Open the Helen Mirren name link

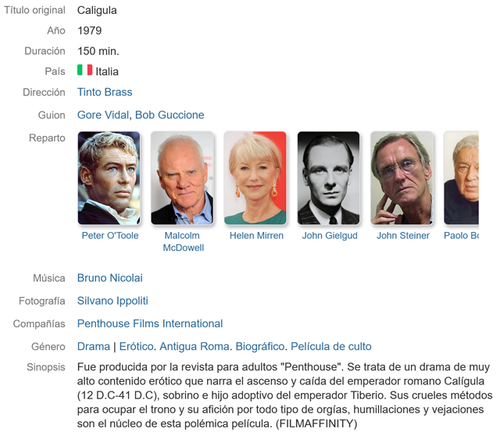coord(256,236)
